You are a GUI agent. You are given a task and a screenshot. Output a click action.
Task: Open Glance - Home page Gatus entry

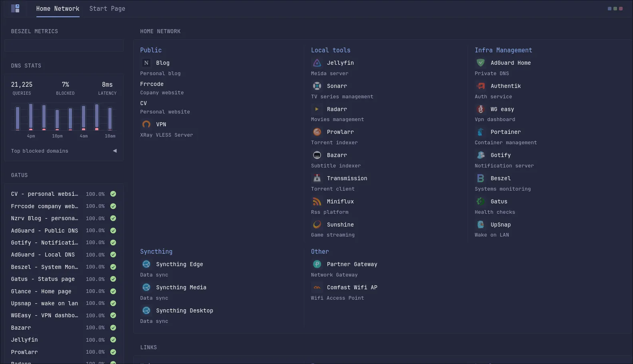tap(41, 291)
